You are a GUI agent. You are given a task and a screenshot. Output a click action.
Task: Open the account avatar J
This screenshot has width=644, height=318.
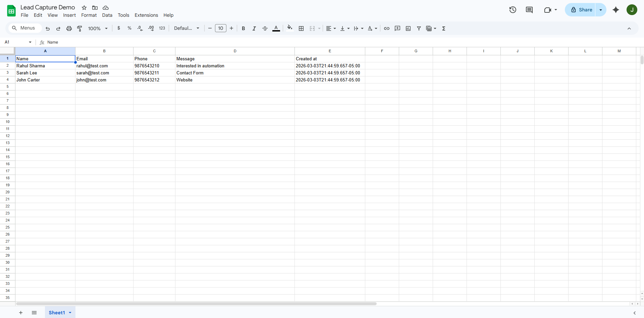pos(632,10)
